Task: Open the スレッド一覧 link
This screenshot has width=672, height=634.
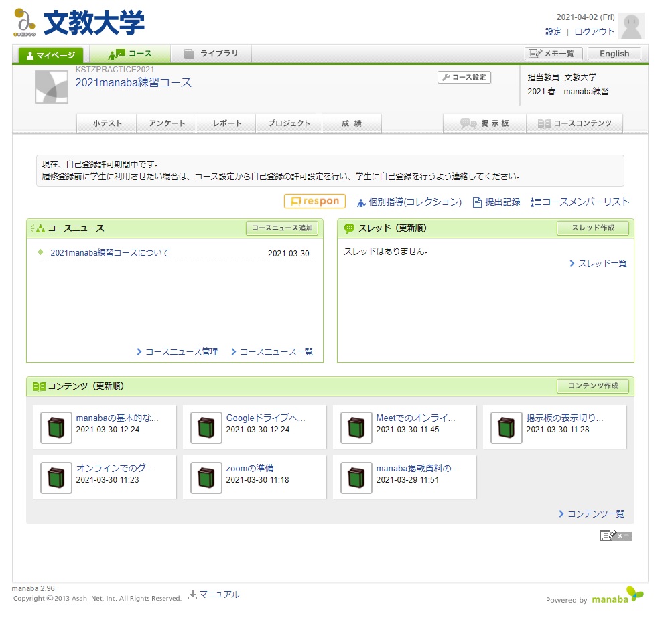Action: click(602, 264)
